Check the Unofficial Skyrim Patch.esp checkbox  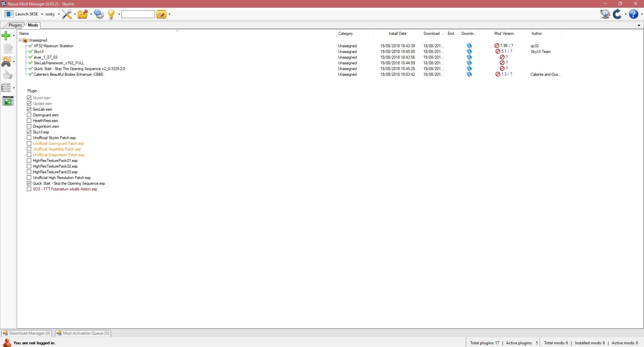coord(29,138)
